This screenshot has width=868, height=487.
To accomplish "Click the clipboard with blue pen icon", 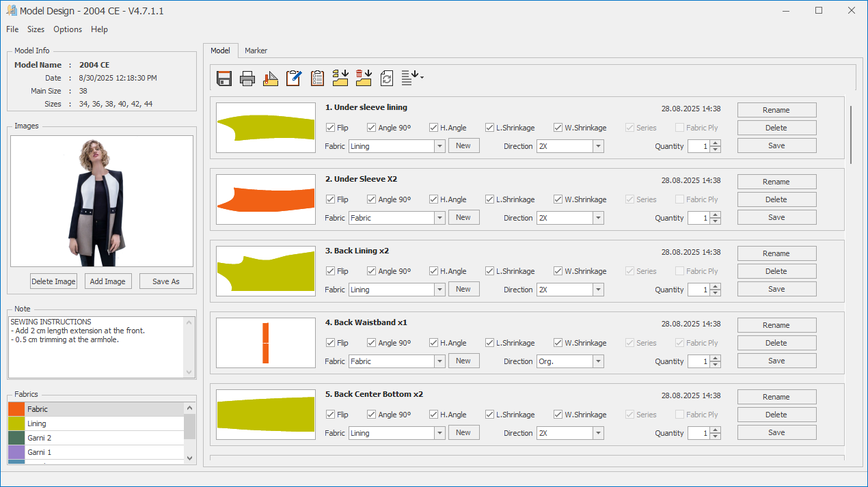I will (294, 79).
